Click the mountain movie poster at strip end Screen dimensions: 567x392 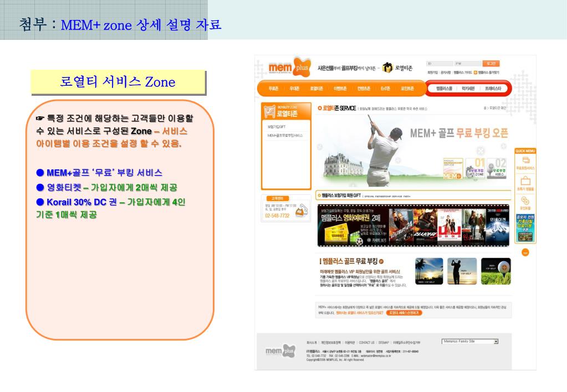click(x=498, y=225)
